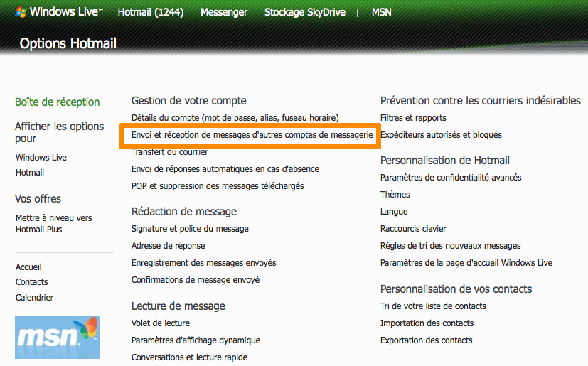Click the Rédaction de message heading
Image resolution: width=588 pixels, height=366 pixels.
click(x=184, y=212)
